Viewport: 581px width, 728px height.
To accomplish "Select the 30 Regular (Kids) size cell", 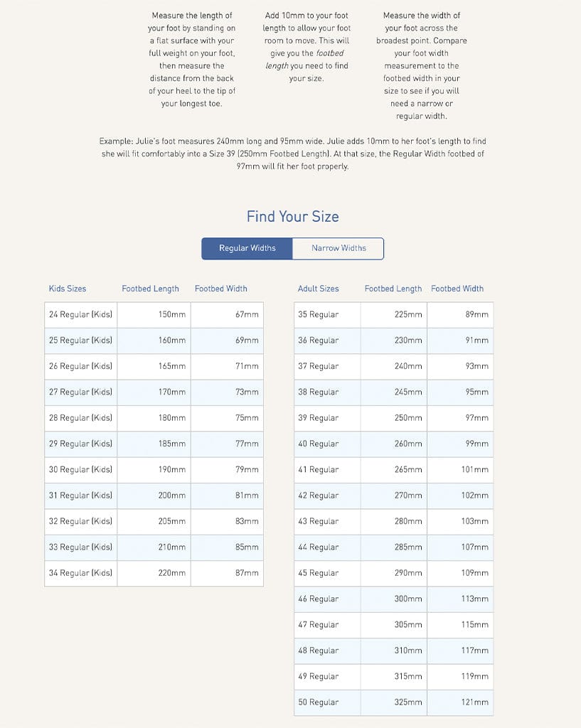I will click(x=81, y=470).
